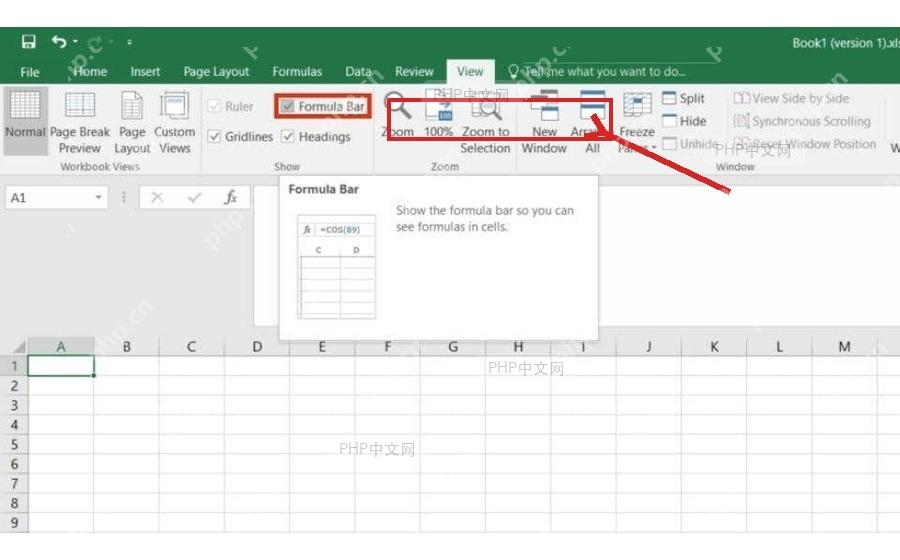Click Reset Window Position

click(804, 143)
